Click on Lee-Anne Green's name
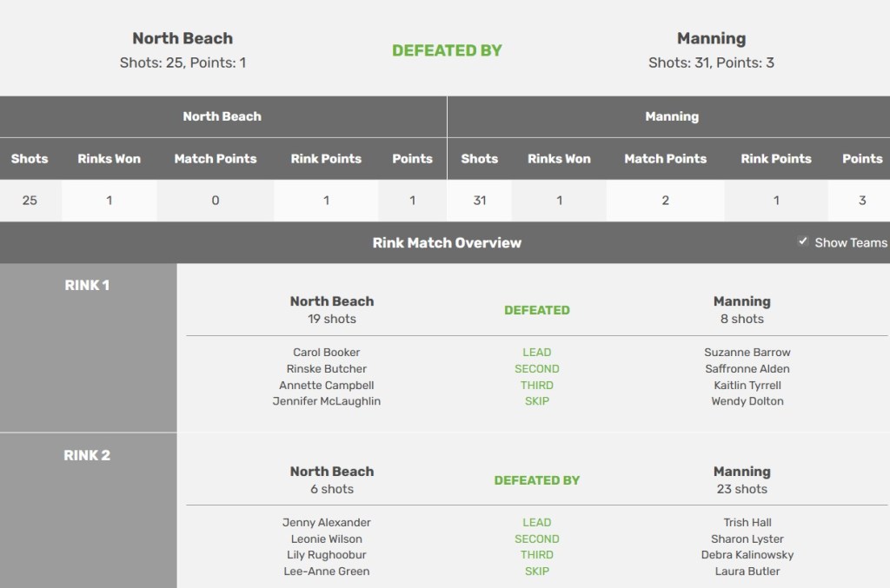Image resolution: width=890 pixels, height=588 pixels. [327, 571]
